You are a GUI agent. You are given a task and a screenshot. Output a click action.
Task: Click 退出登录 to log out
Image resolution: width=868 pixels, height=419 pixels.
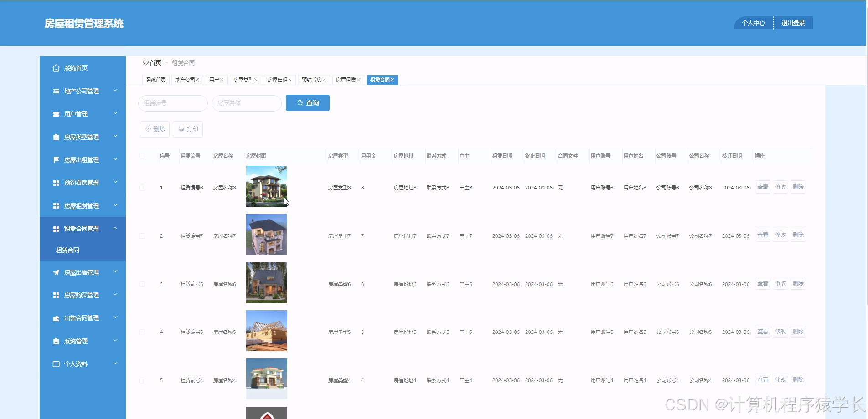(x=793, y=23)
